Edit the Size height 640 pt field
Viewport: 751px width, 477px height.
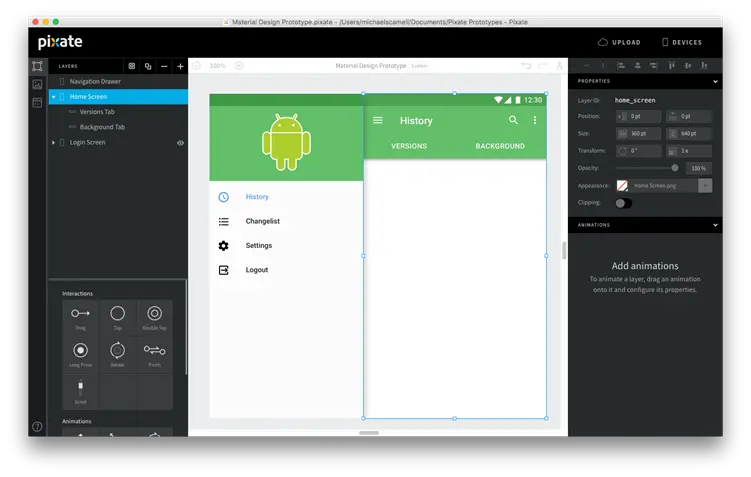[x=689, y=134]
